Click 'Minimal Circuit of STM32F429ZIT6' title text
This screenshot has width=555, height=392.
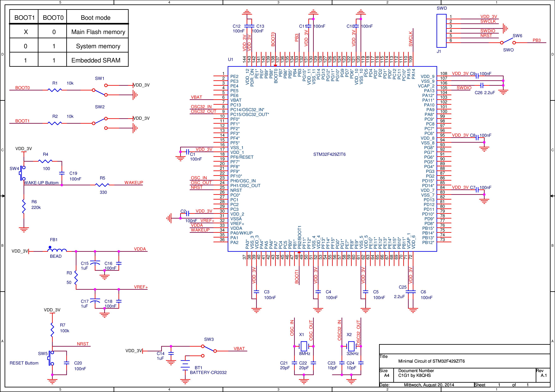click(431, 361)
